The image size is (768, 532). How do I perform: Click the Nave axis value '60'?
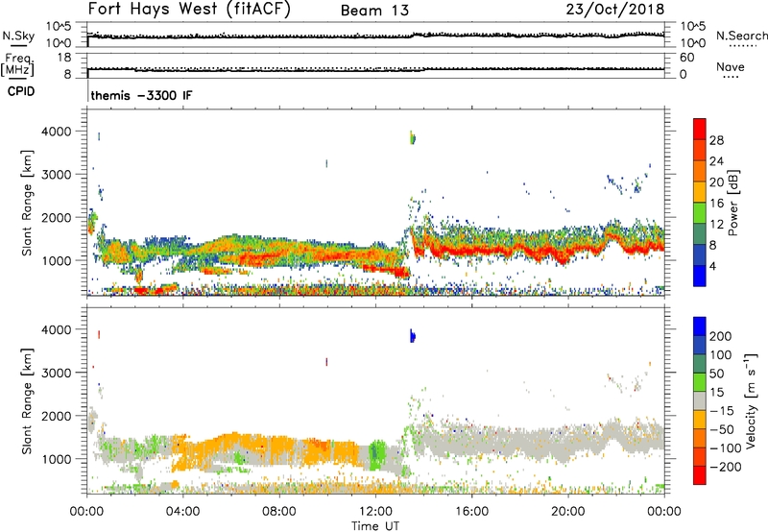point(686,58)
